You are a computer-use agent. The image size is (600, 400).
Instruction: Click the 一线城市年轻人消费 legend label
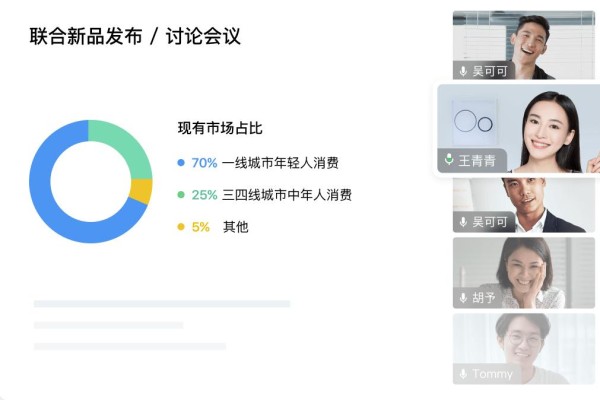280,163
